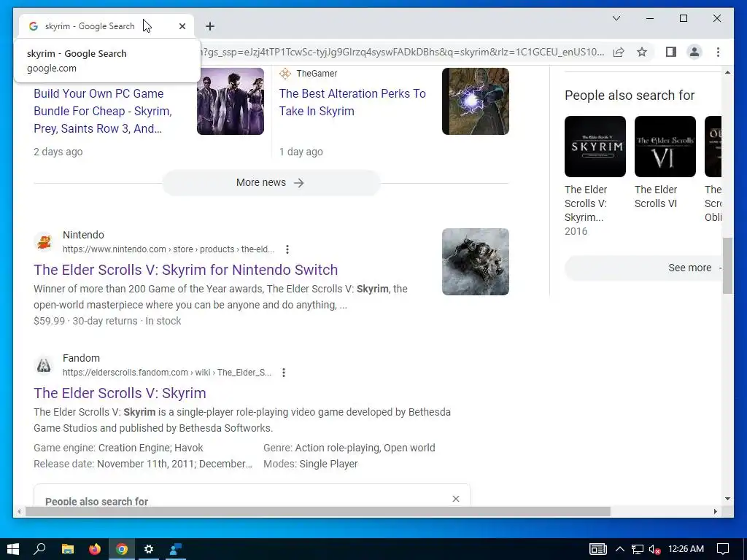Open The Elder Scrolls VI card
Viewport: 747px width, 560px height.
click(x=665, y=163)
